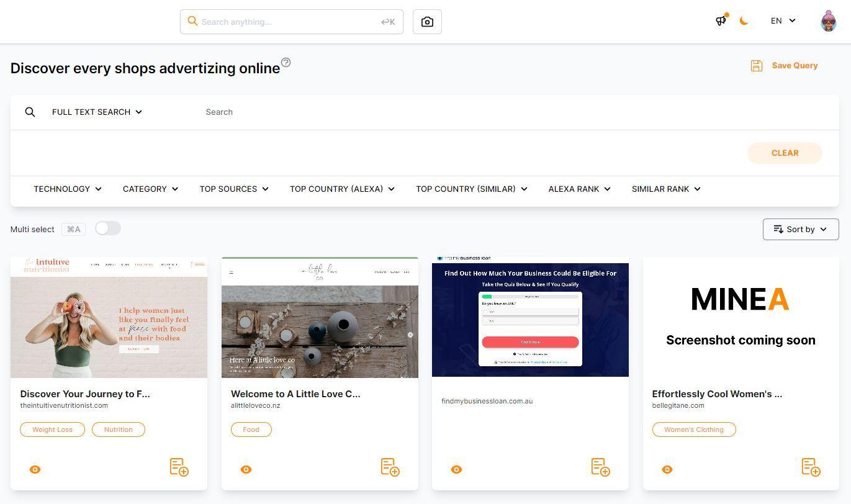851x504 pixels.
Task: View theintuitivenutritionist.com with eye icon
Action: [35, 469]
